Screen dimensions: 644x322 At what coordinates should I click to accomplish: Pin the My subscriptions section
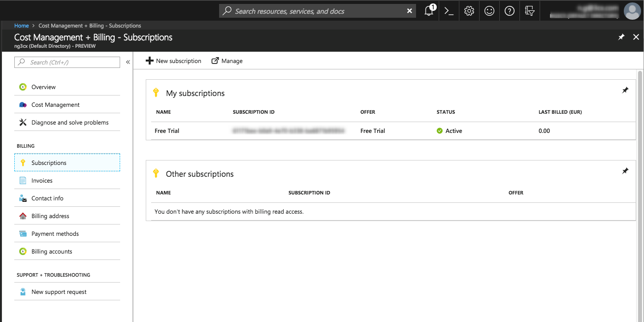pos(625,90)
